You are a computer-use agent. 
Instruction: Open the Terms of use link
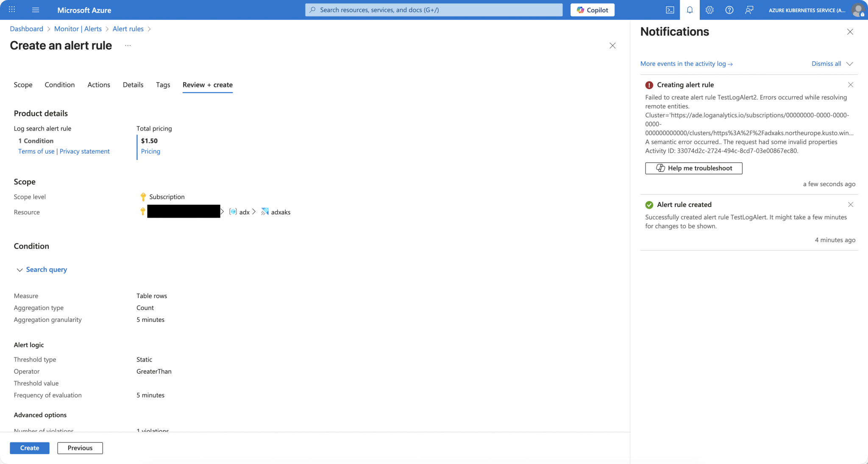tap(36, 151)
